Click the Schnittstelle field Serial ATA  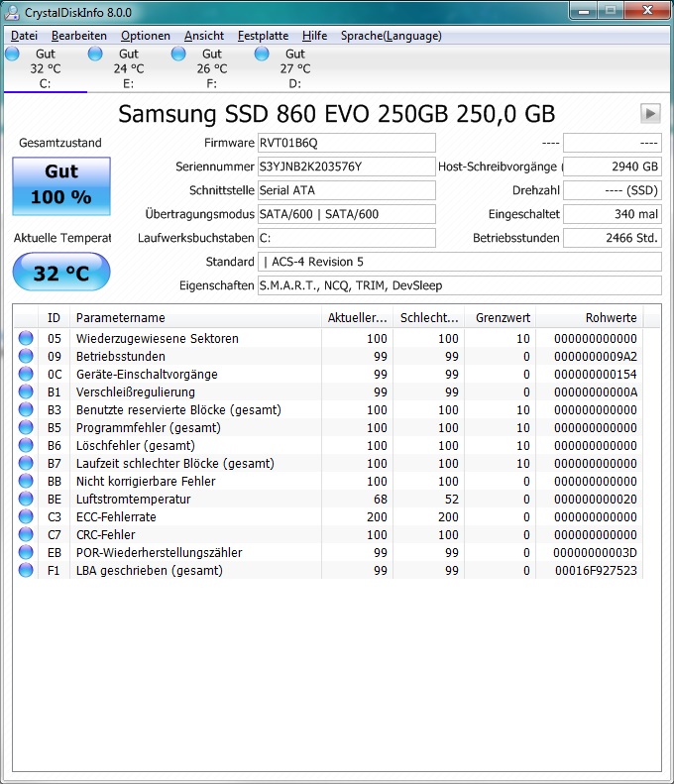click(347, 190)
